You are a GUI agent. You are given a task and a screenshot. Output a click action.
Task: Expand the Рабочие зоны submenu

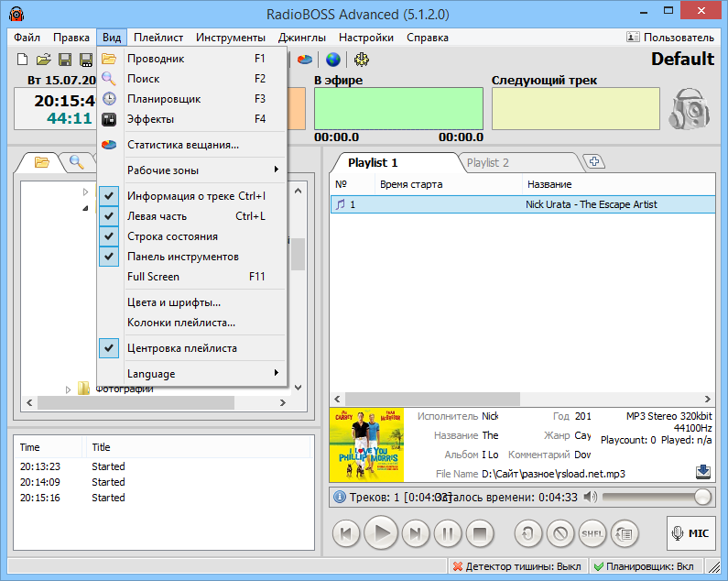pyautogui.click(x=191, y=170)
